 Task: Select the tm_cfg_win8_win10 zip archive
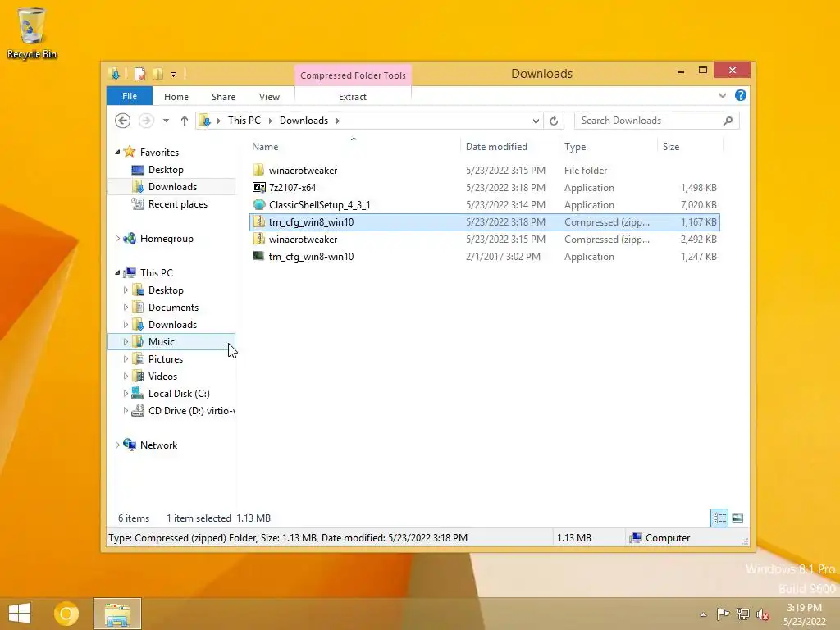[x=485, y=221]
